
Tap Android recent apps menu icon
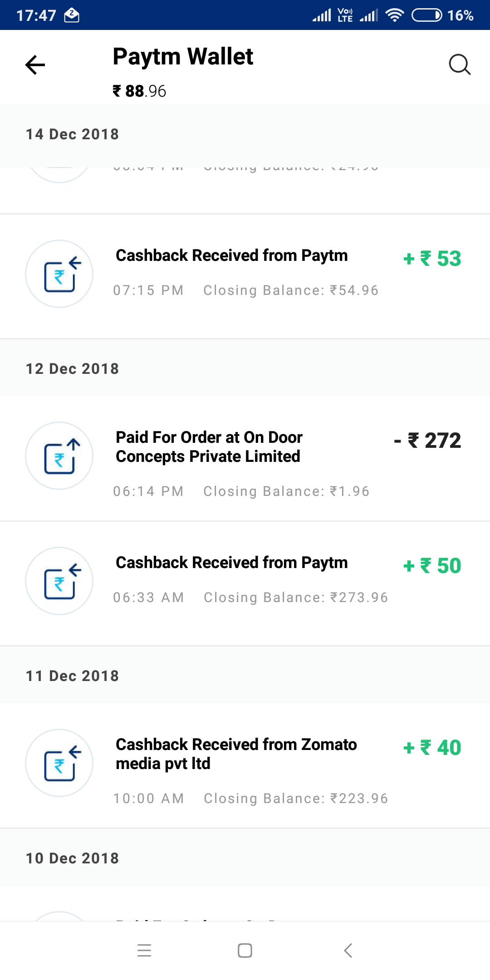(x=144, y=950)
